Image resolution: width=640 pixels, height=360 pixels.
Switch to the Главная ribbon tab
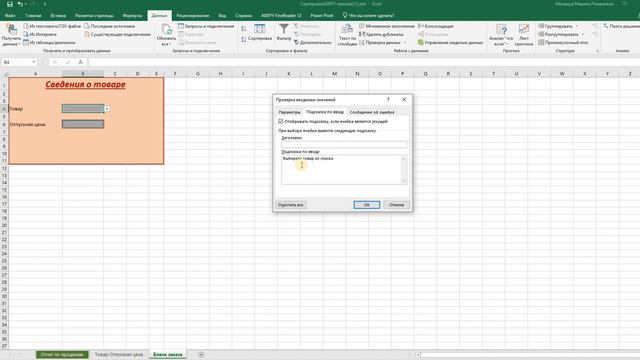33,16
